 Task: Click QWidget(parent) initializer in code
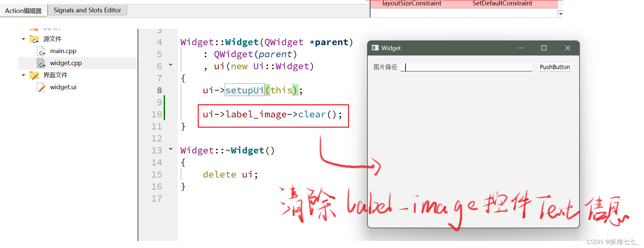[x=255, y=54]
